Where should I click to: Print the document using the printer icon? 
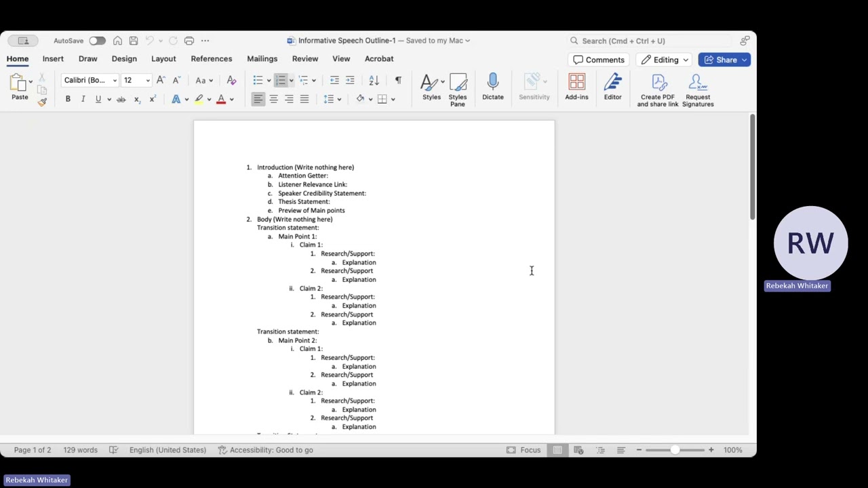(189, 41)
